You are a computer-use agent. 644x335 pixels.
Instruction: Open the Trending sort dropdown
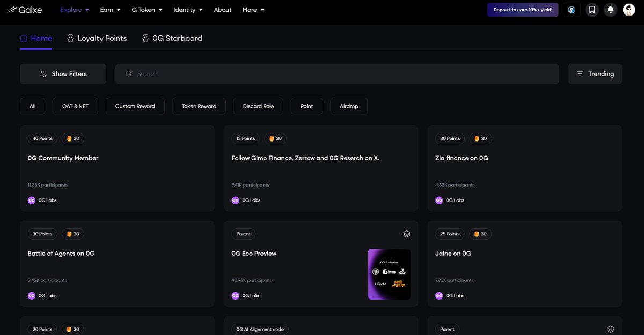(x=595, y=74)
